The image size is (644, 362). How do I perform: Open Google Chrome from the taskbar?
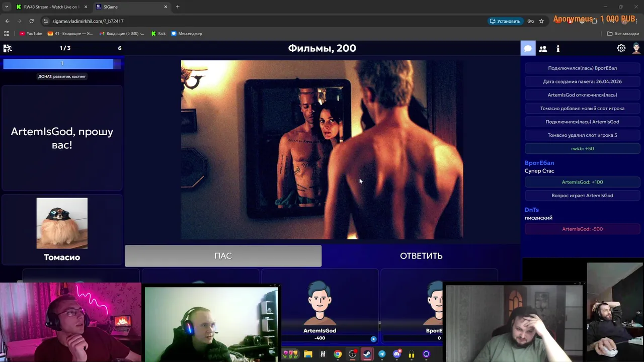(x=338, y=354)
